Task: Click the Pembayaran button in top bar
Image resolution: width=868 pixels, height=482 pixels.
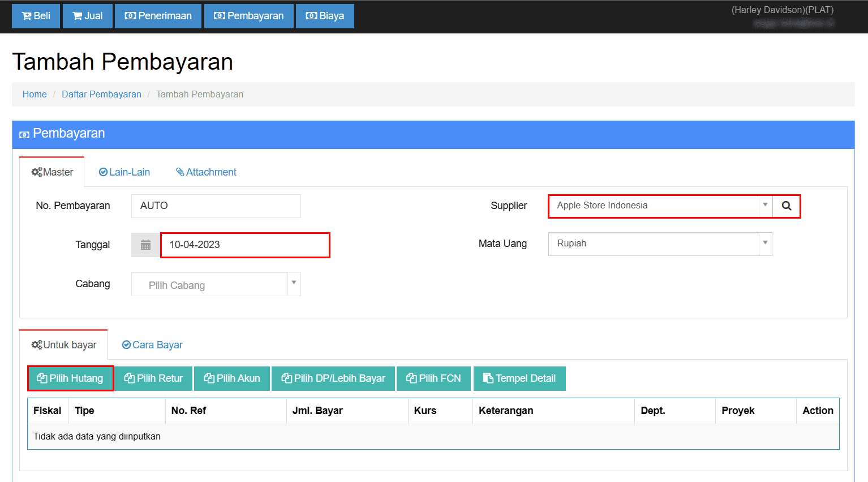Action: 248,16
